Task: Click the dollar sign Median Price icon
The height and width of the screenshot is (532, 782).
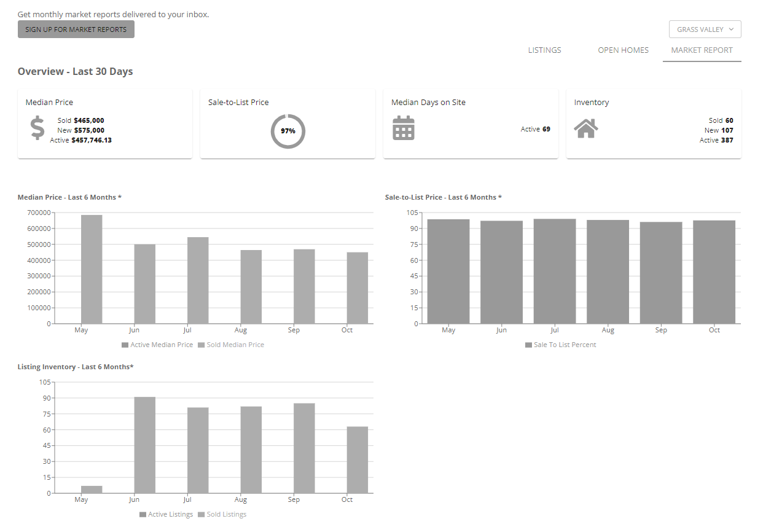Action: click(x=37, y=128)
